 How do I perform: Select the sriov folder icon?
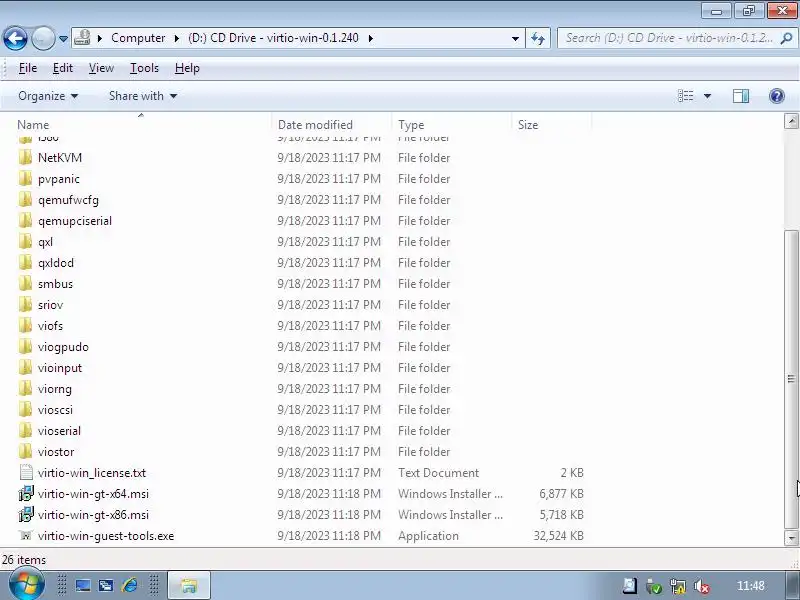[26, 305]
